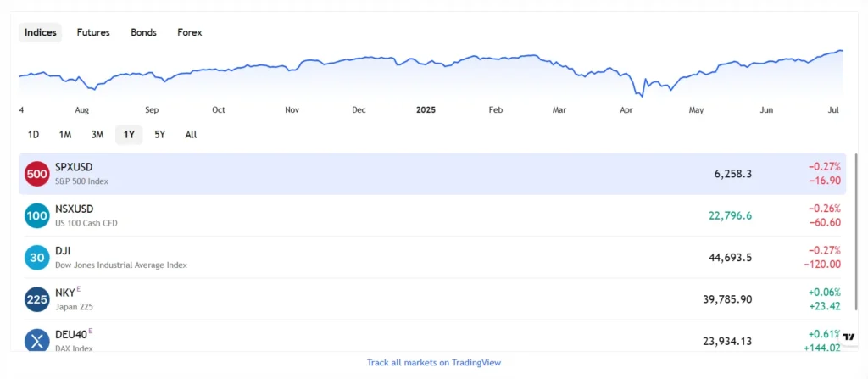Switch chart to 5Y range

coord(160,134)
